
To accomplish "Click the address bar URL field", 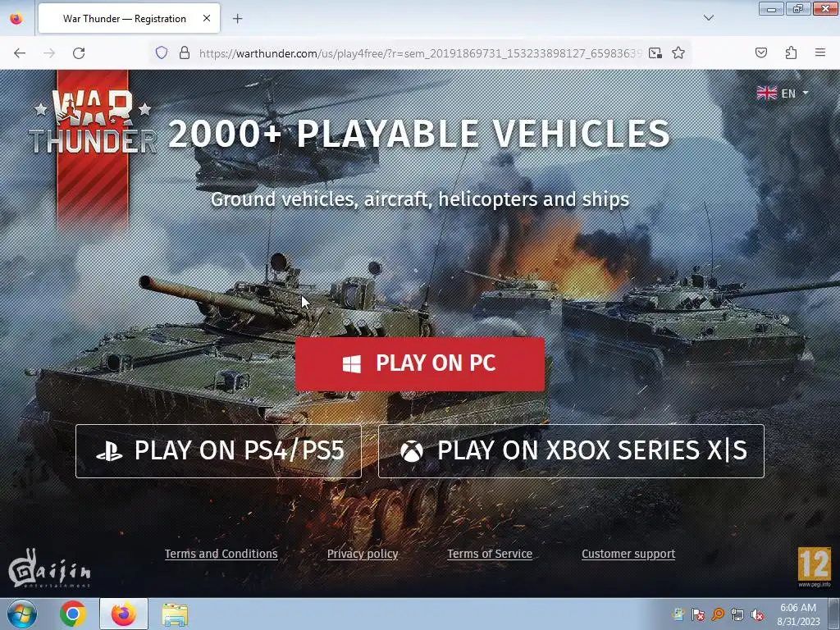I will (421, 53).
